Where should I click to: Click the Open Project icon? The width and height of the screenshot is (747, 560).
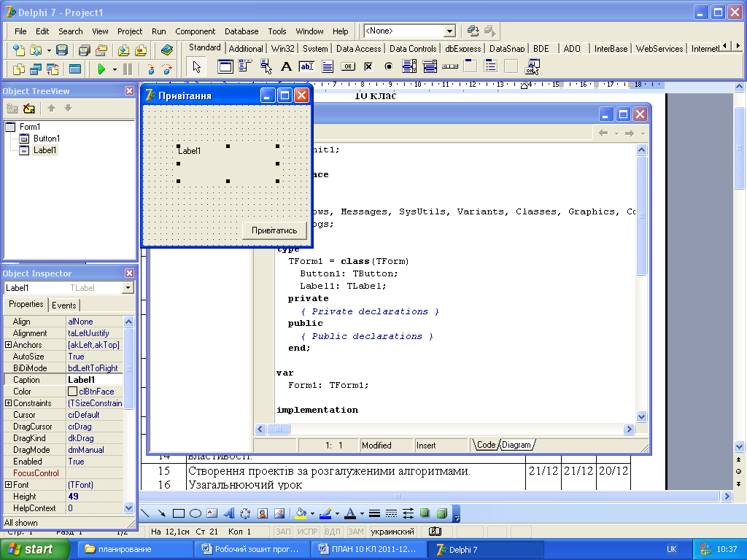(x=101, y=50)
